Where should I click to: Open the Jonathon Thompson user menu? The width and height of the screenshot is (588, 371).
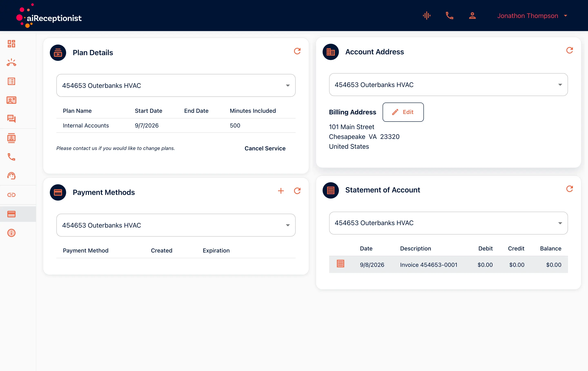[x=532, y=16]
